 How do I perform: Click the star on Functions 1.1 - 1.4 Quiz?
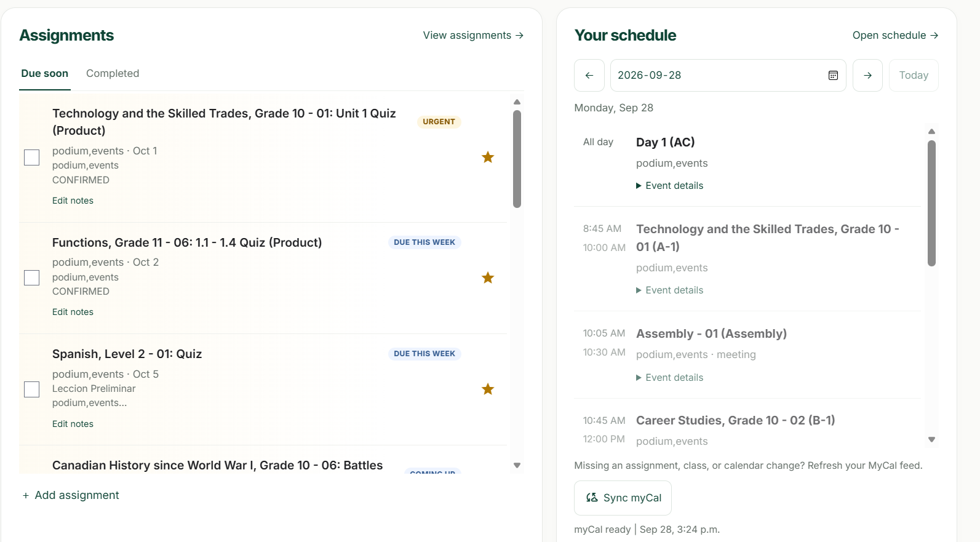coord(488,277)
